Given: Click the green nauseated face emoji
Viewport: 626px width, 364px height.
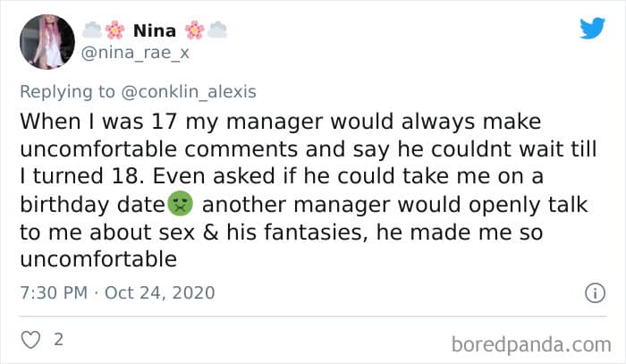Looking at the screenshot, I should pos(181,203).
